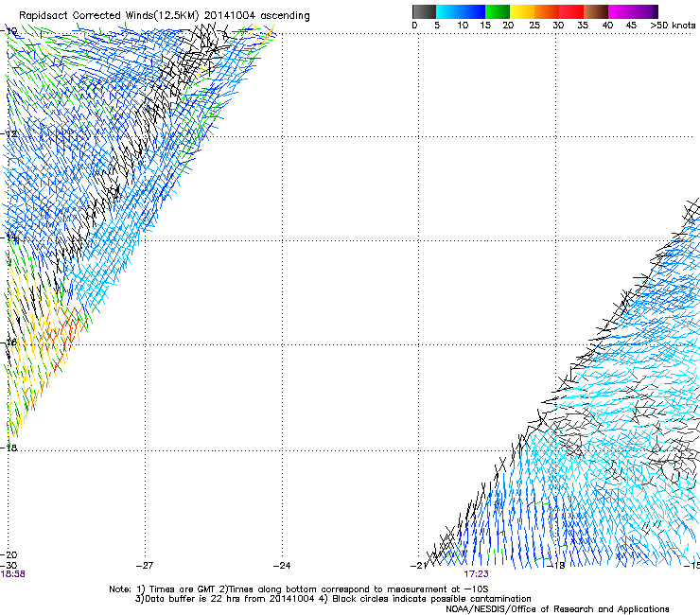Click the -18 longitude axis label
Screen dimensions: 700x615
(x=556, y=566)
